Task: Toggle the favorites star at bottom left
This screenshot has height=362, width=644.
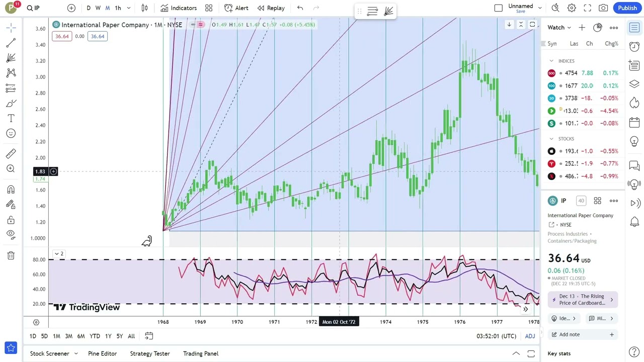Action: pyautogui.click(x=11, y=348)
